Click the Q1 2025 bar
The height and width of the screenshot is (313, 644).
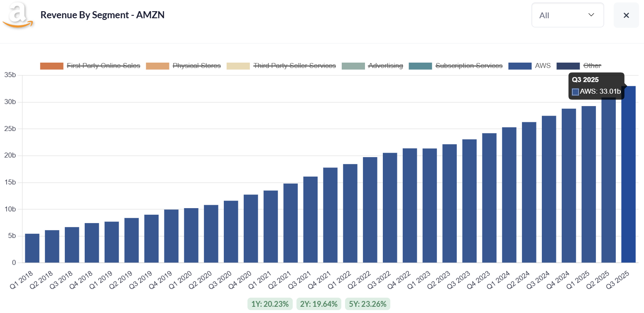pyautogui.click(x=589, y=184)
